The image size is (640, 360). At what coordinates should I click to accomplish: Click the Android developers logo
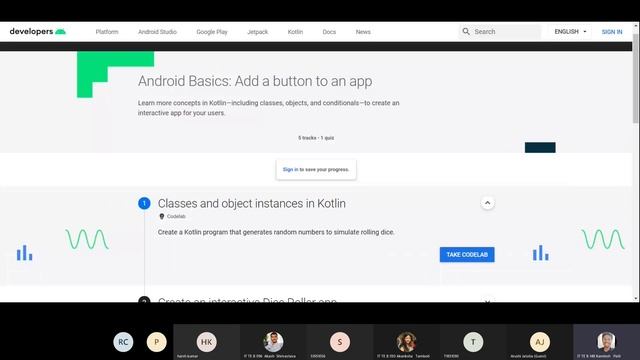coord(38,31)
